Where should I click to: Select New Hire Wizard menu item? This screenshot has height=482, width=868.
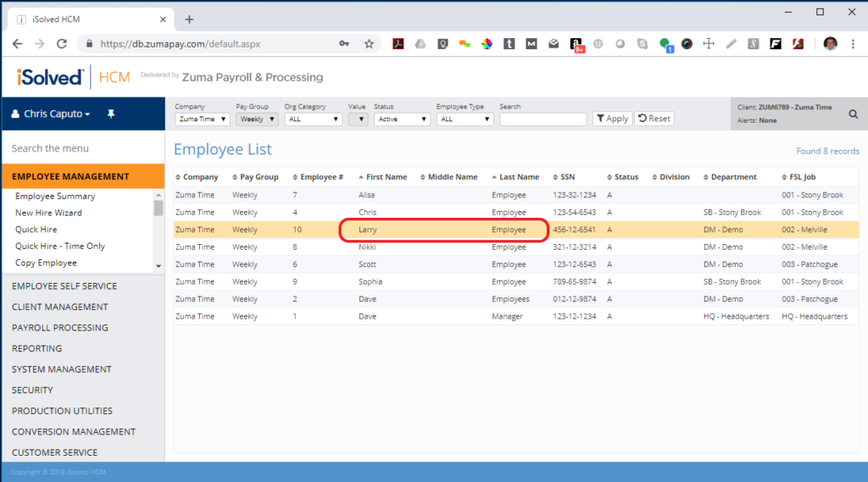tap(48, 213)
